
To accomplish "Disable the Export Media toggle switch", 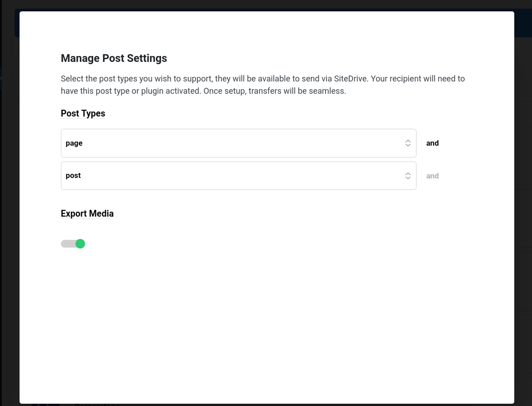I will 73,244.
